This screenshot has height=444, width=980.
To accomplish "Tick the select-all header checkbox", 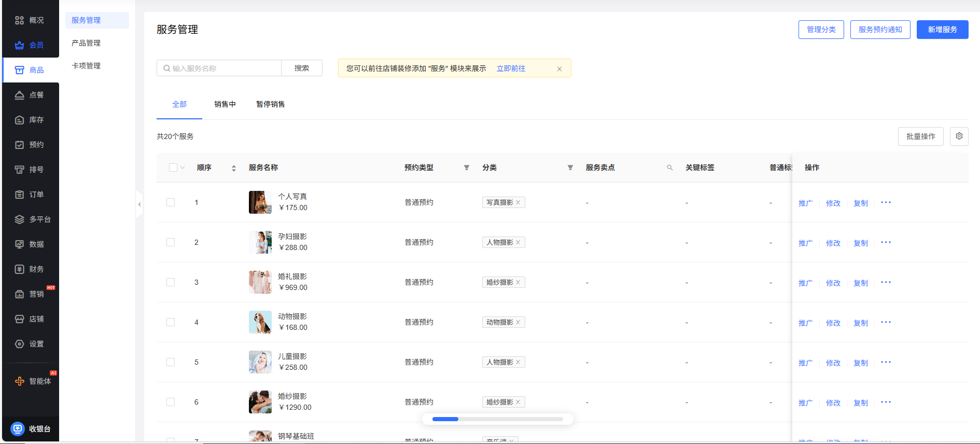I will (173, 168).
